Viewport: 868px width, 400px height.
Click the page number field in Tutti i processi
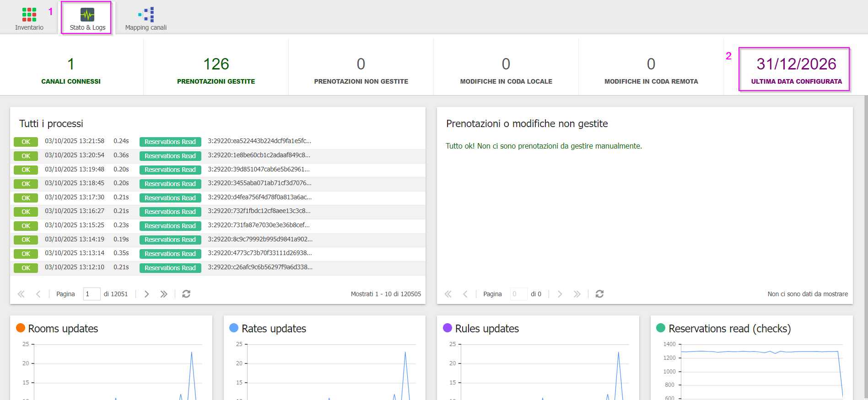tap(92, 294)
